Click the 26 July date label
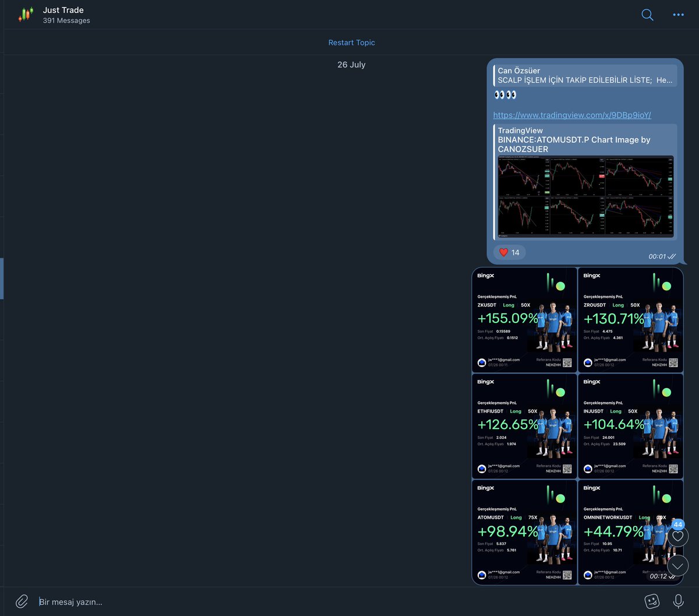Image resolution: width=699 pixels, height=616 pixels. point(351,65)
